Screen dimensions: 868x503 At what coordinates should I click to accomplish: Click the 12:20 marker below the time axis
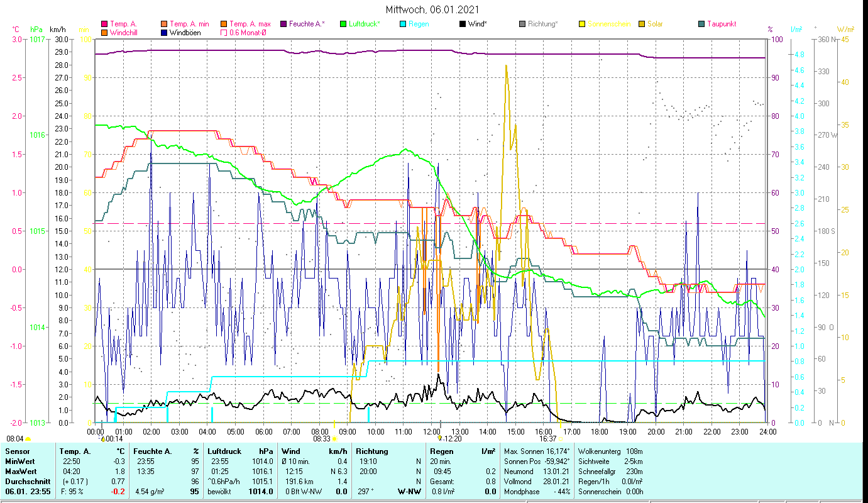pos(453,439)
